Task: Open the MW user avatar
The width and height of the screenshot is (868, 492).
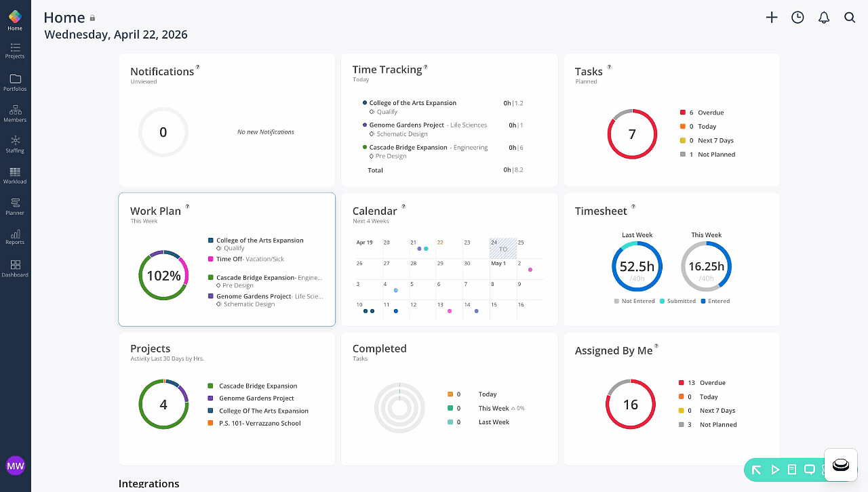Action: [x=15, y=466]
